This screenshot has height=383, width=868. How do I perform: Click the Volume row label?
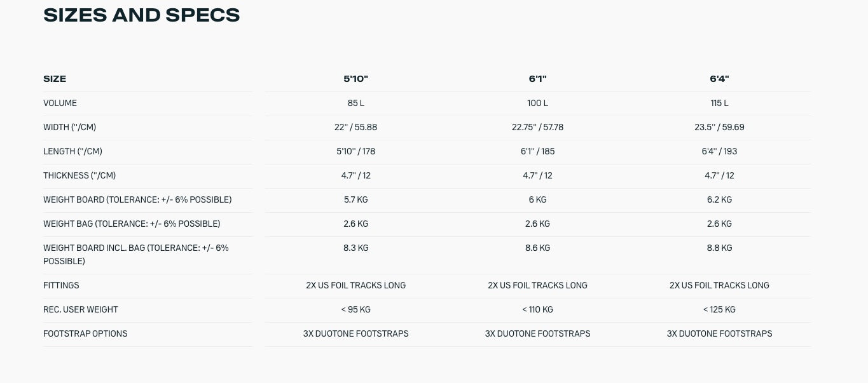click(x=60, y=103)
